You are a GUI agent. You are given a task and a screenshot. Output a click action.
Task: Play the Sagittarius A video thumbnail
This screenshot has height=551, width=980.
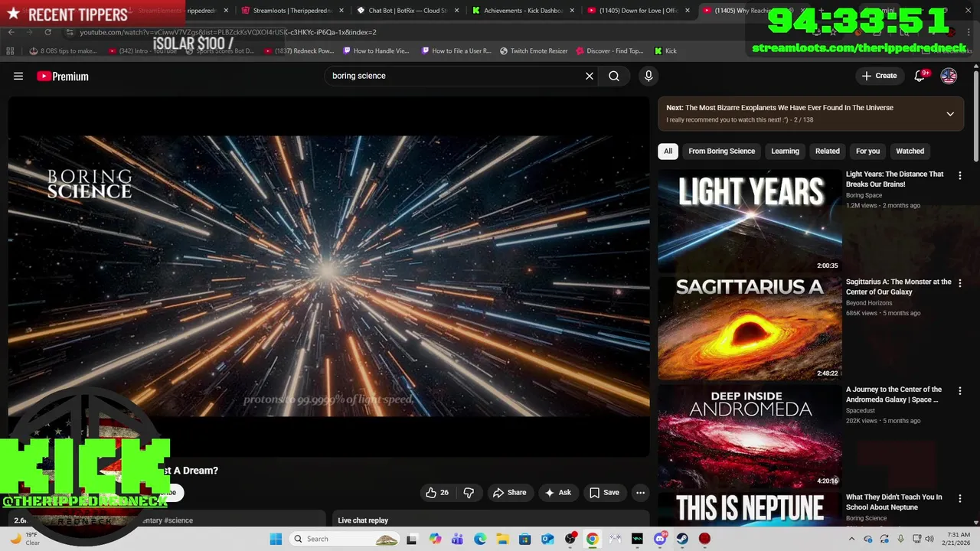(x=750, y=328)
